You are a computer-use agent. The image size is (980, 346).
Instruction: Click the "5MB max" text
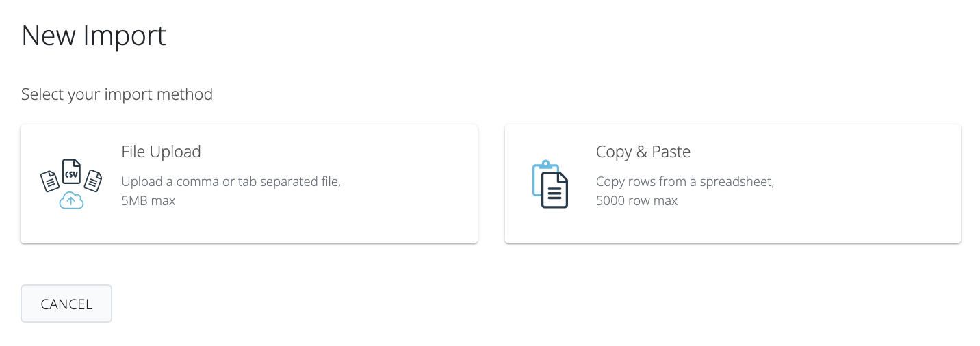149,201
